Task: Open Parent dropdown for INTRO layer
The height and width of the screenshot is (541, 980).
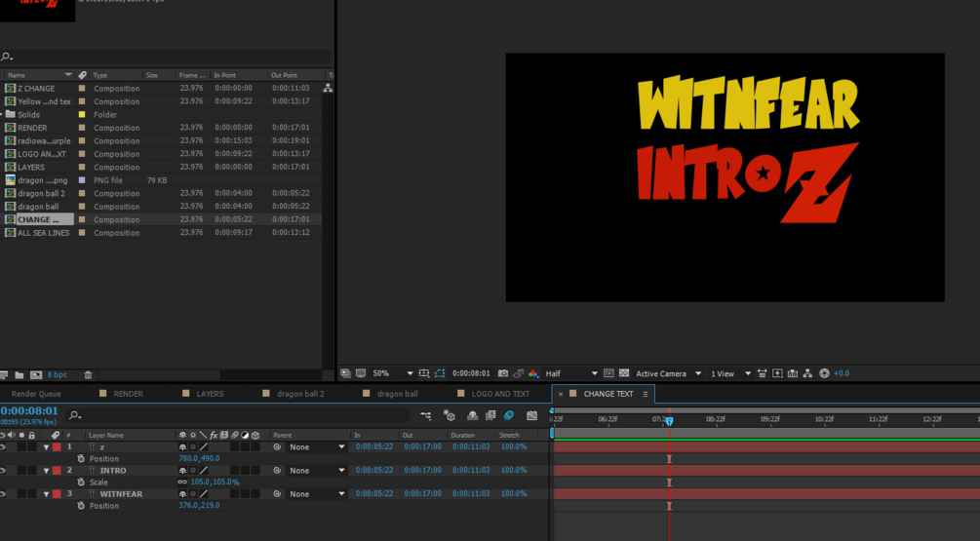Action: click(x=317, y=471)
